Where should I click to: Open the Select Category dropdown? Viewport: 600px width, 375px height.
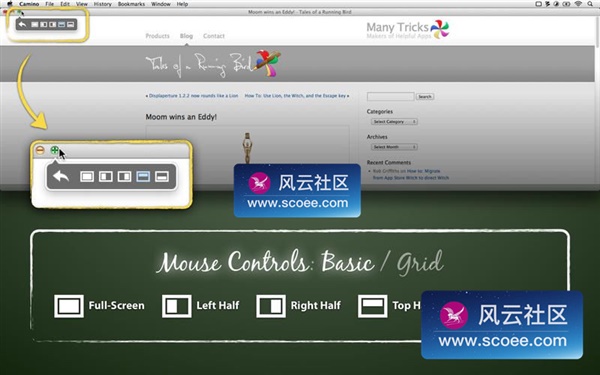tap(394, 122)
